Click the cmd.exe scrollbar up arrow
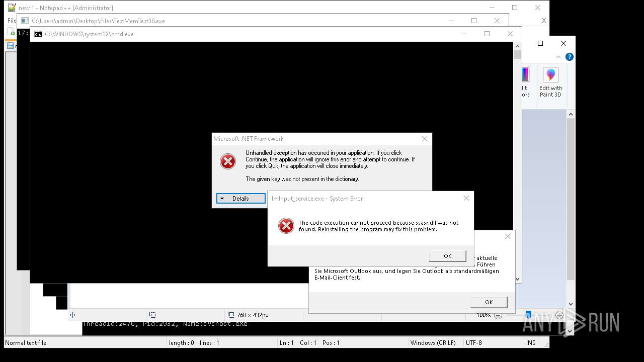The image size is (644, 362). tap(517, 46)
